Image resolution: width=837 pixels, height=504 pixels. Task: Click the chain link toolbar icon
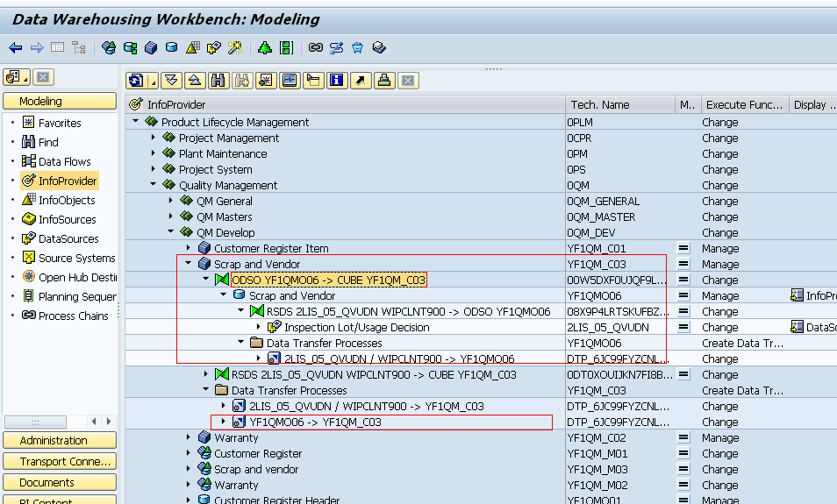pos(316,47)
